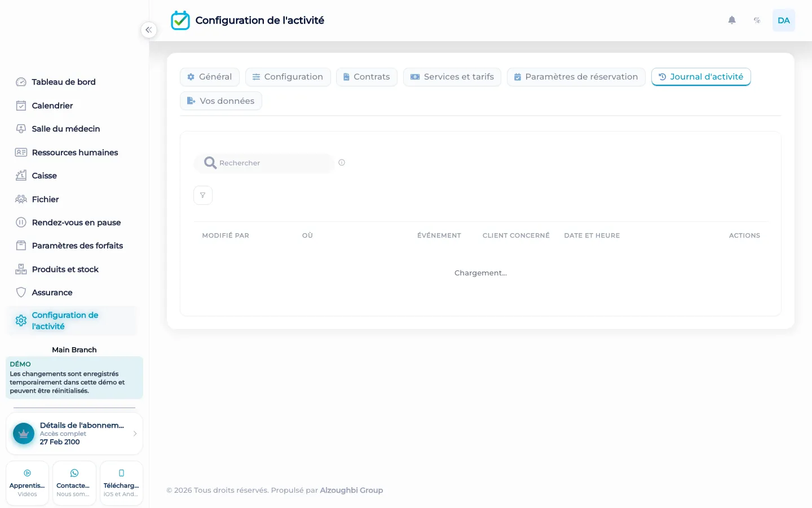812x508 pixels.
Task: Open the Assurance section
Action: click(74, 292)
